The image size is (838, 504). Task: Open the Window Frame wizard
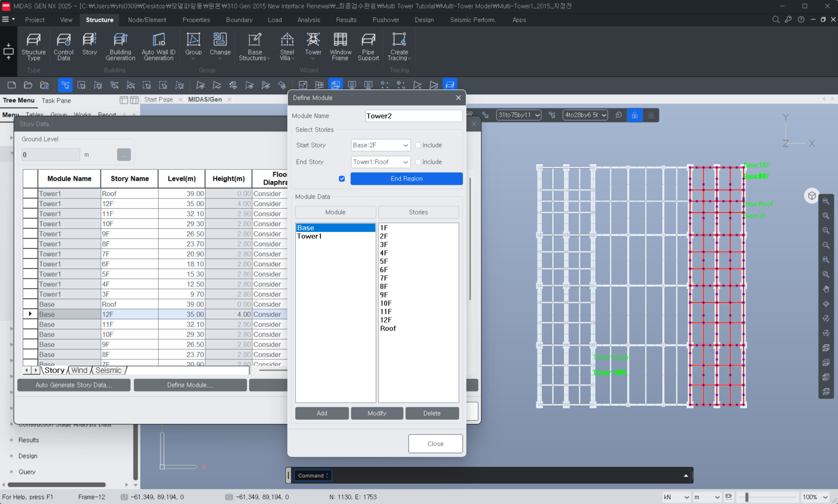(340, 46)
